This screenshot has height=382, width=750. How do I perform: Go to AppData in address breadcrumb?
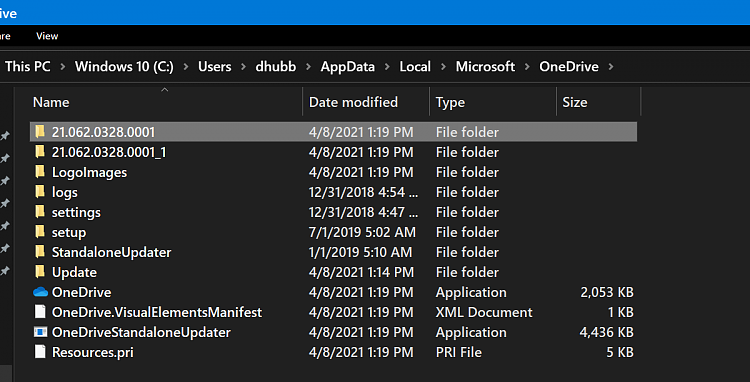[348, 66]
